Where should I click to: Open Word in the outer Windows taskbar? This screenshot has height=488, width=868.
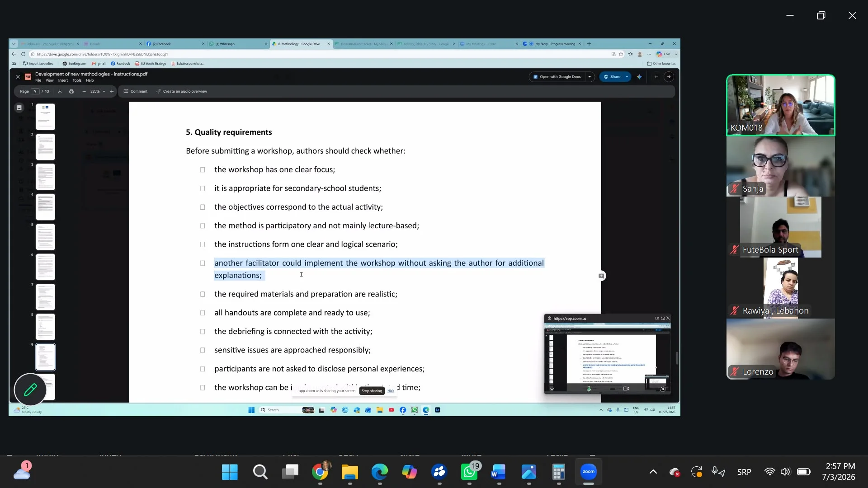coord(499,472)
